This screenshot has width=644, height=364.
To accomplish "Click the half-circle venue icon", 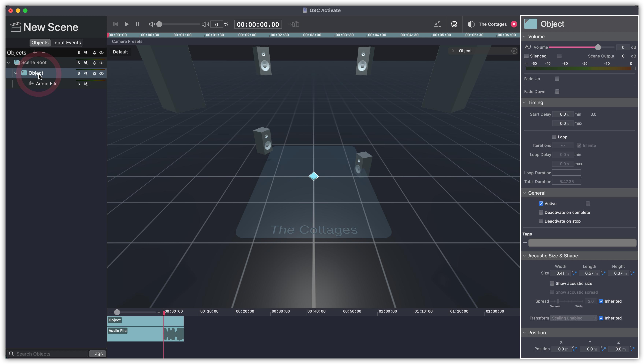I will coord(471,24).
